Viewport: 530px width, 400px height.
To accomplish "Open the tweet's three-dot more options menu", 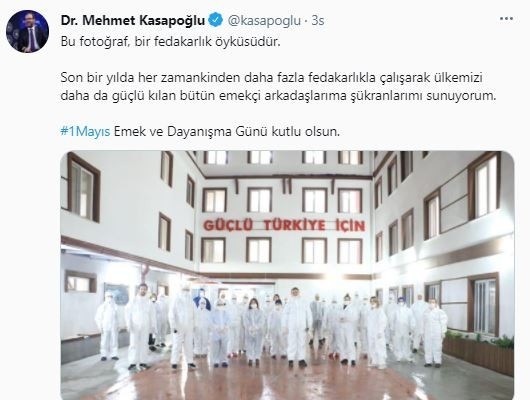I will tap(506, 19).
